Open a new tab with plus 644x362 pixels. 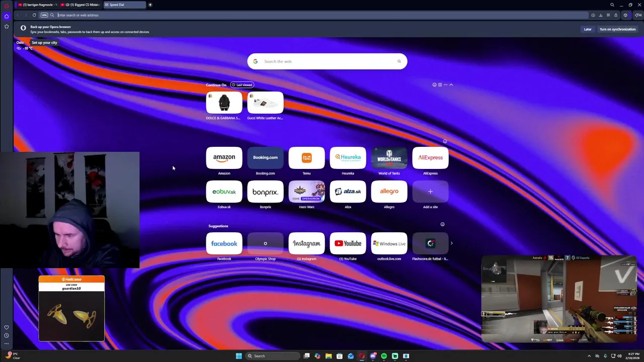(x=150, y=5)
